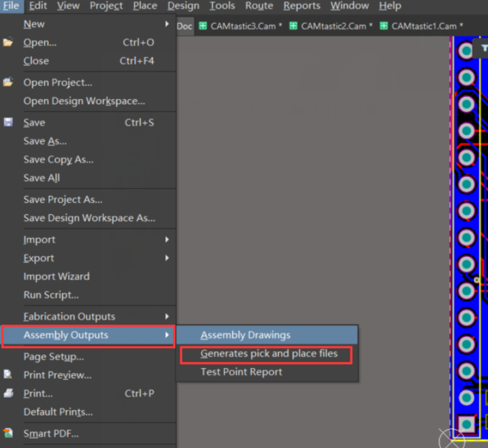Click the Save floppy disk icon
This screenshot has width=488, height=448.
click(x=8, y=122)
